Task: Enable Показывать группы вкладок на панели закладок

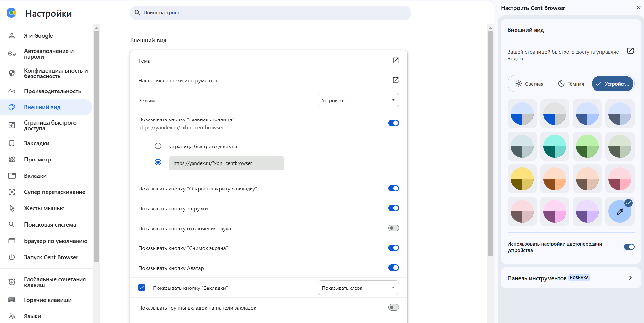Action: pyautogui.click(x=394, y=307)
